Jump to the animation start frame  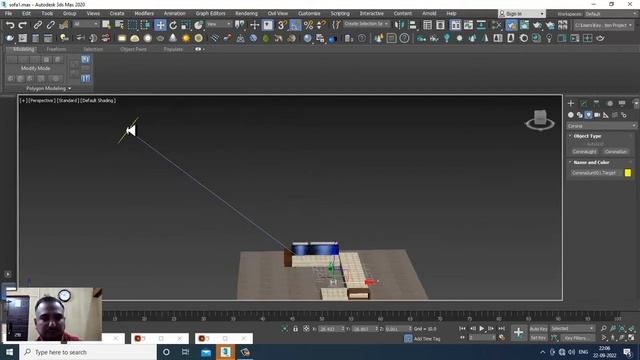pyautogui.click(x=462, y=329)
